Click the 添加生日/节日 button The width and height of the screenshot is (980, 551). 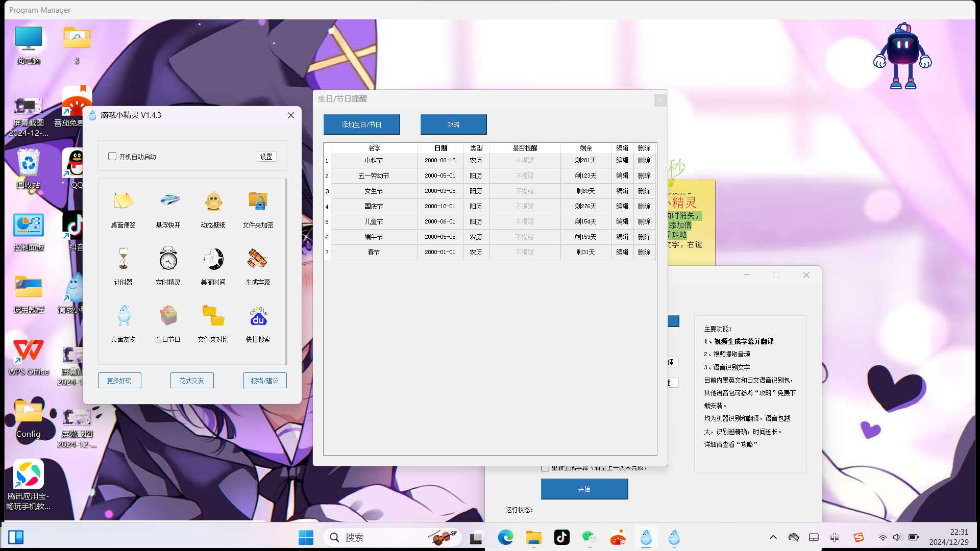coord(361,124)
